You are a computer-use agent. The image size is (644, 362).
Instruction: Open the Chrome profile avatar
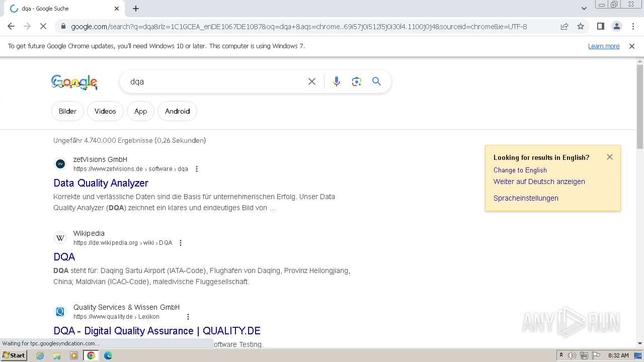616,27
